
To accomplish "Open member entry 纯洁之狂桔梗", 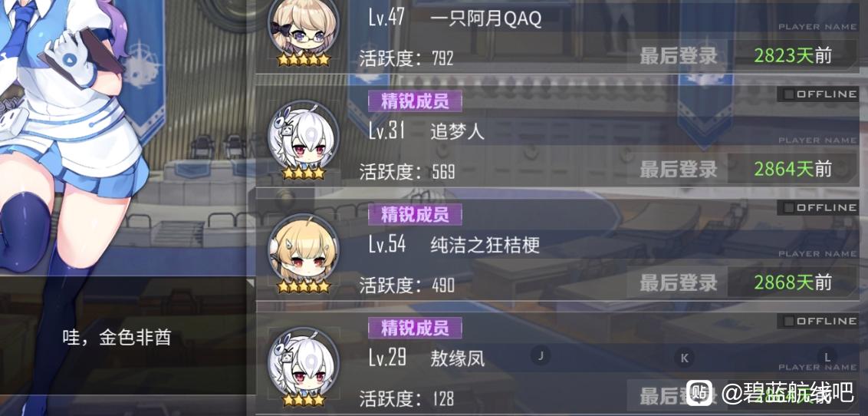I will pyautogui.click(x=557, y=246).
